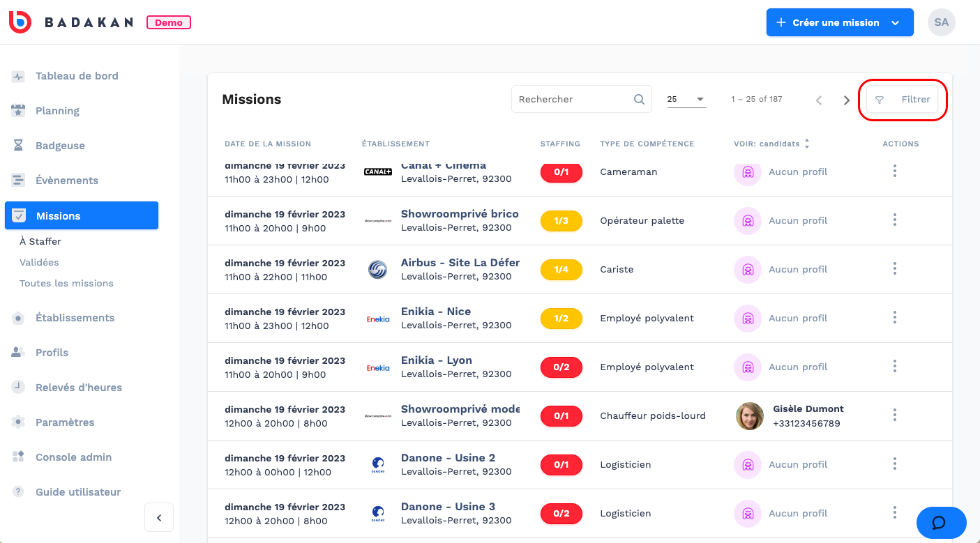980x543 pixels.
Task: Click the Évènements list icon
Action: click(x=19, y=181)
